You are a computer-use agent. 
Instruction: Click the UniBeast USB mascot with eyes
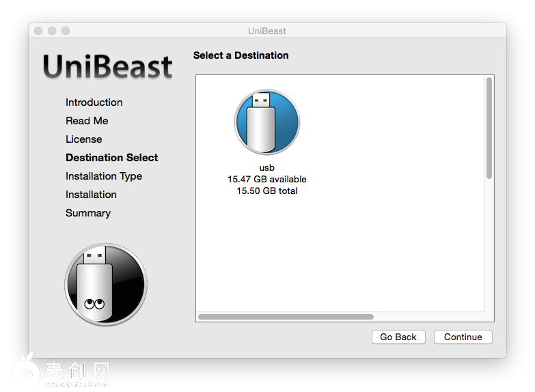(x=105, y=283)
